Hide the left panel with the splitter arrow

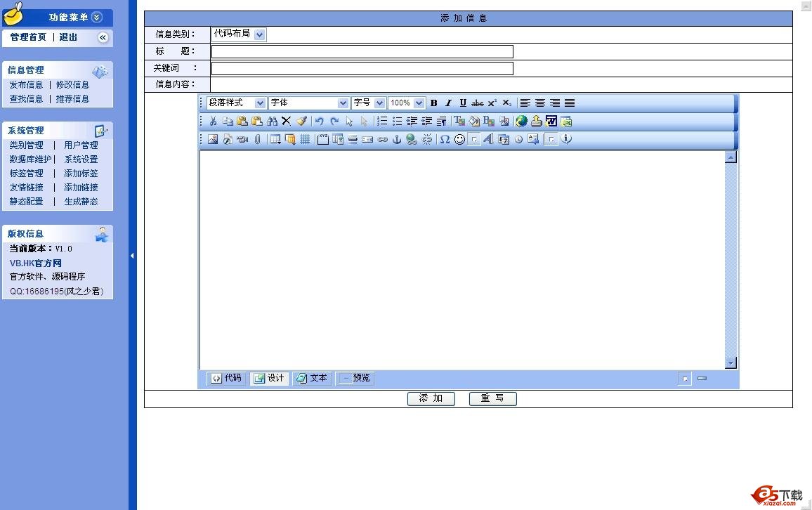tap(133, 256)
